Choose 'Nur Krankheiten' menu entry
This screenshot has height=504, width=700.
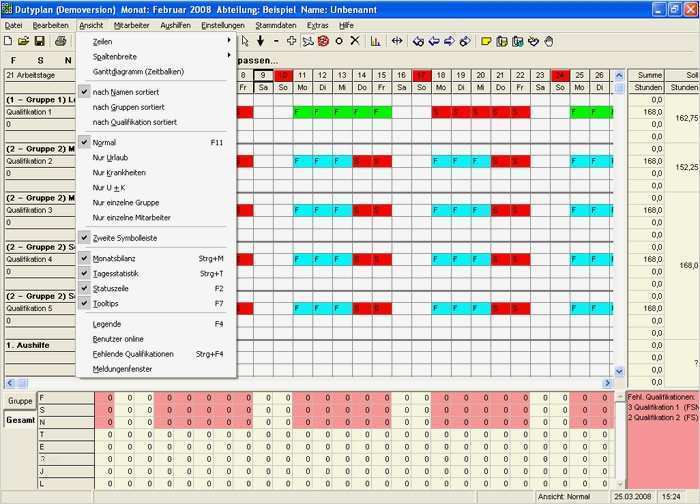pyautogui.click(x=156, y=172)
